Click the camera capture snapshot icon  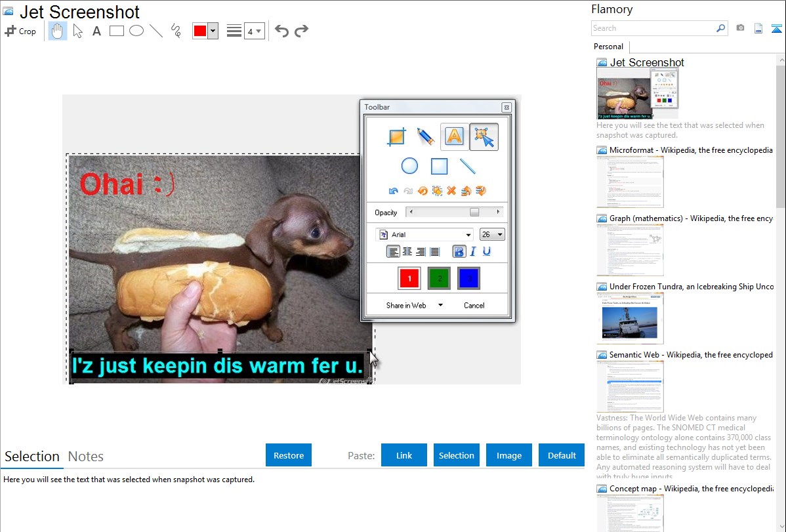coord(740,28)
